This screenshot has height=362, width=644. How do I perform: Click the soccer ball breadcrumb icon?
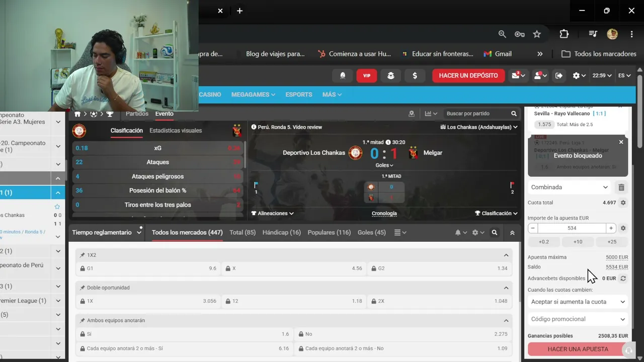point(94,114)
